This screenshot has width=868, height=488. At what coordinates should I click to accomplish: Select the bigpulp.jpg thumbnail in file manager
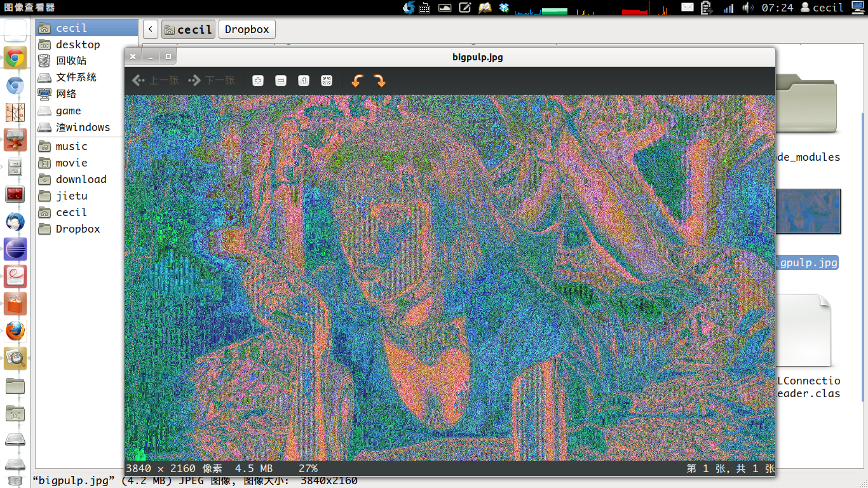[808, 211]
